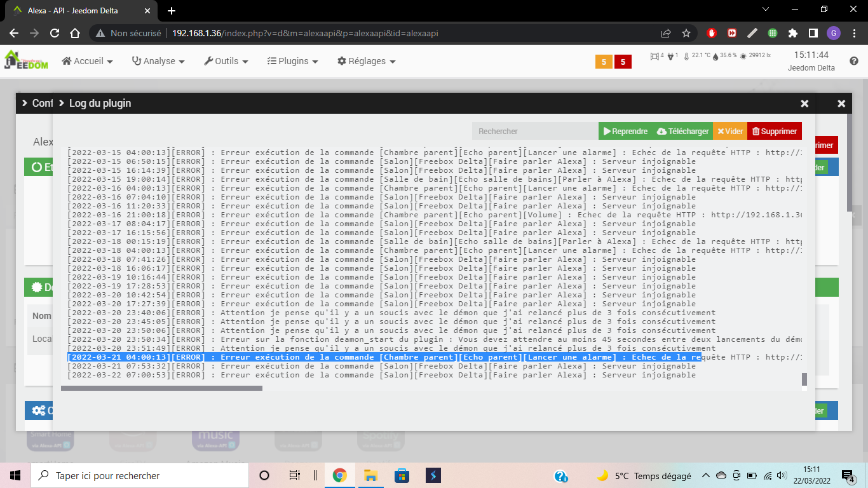868x488 pixels.
Task: Open Task View on the taskbar
Action: 295,475
